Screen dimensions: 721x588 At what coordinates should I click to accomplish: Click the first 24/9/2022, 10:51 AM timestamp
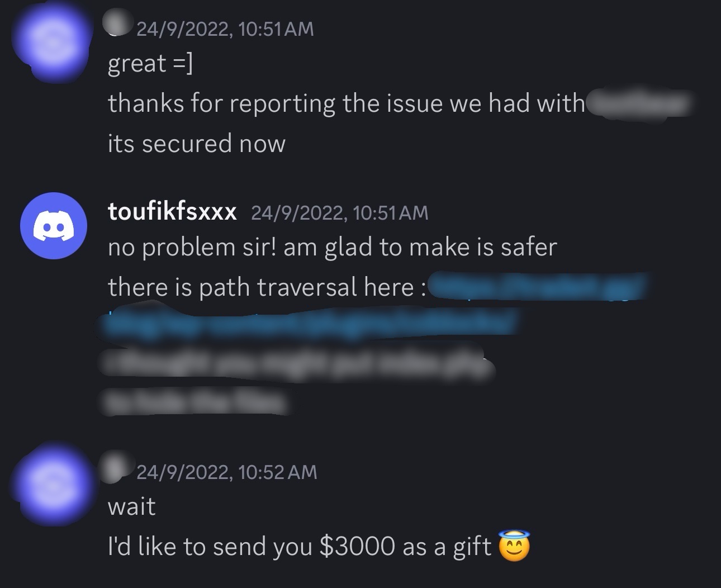click(x=225, y=29)
